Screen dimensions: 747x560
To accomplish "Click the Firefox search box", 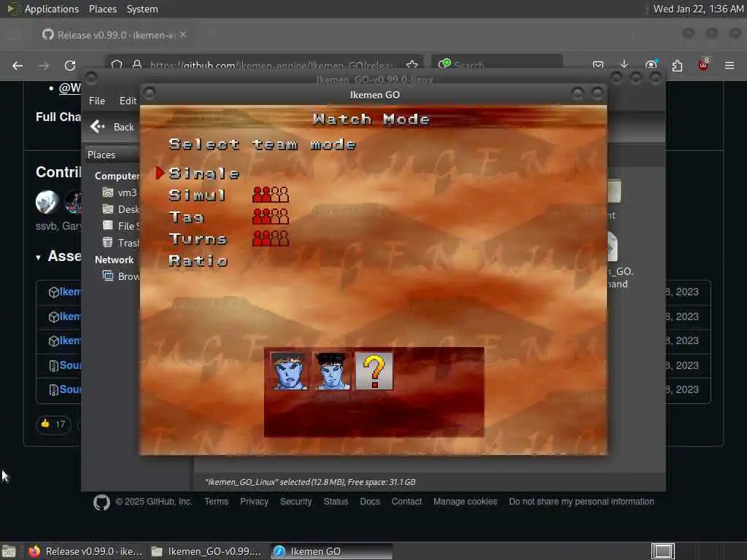I will click(498, 65).
